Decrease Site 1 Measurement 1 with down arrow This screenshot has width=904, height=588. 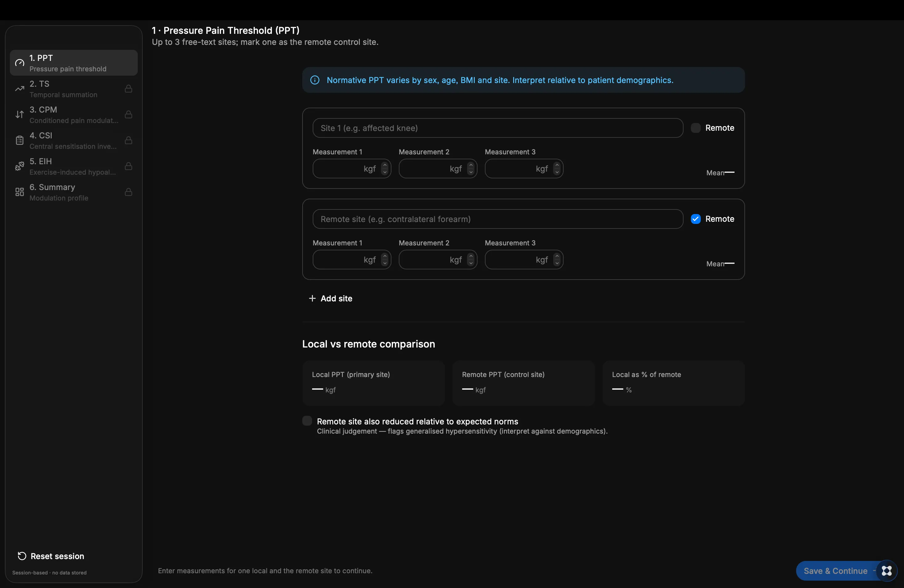[384, 172]
